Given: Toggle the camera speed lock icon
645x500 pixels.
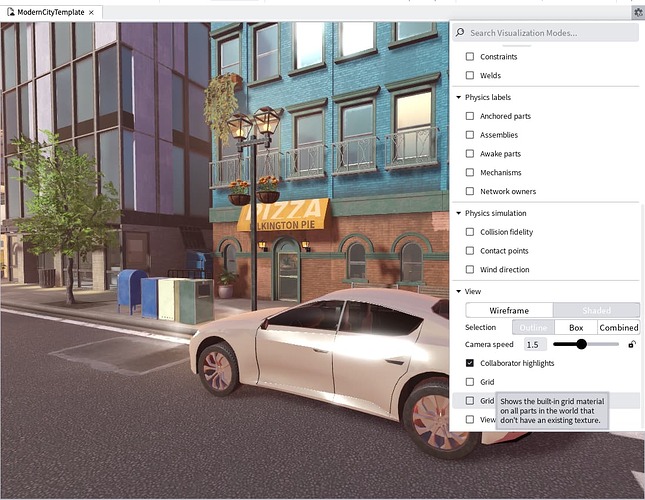Looking at the screenshot, I should [x=632, y=344].
